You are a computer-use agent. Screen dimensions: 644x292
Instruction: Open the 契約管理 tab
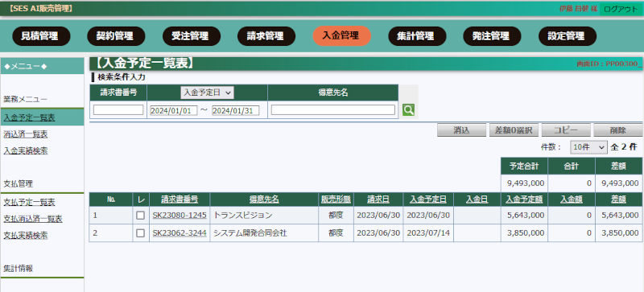pyautogui.click(x=116, y=36)
